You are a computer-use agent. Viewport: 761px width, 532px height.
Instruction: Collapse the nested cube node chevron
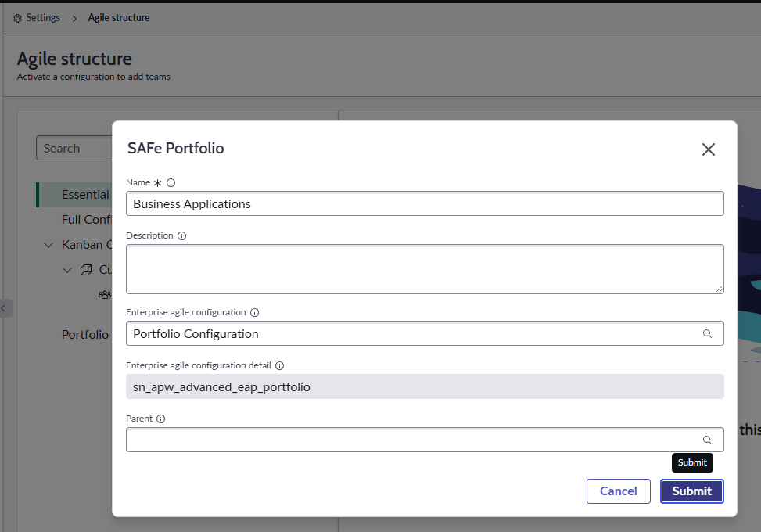coord(67,271)
